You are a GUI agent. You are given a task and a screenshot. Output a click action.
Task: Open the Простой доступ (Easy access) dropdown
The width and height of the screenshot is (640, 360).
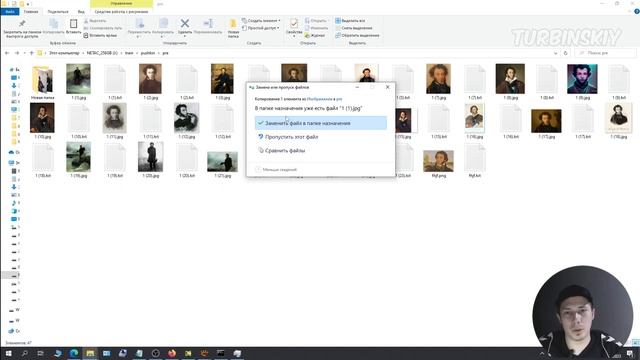coord(260,28)
